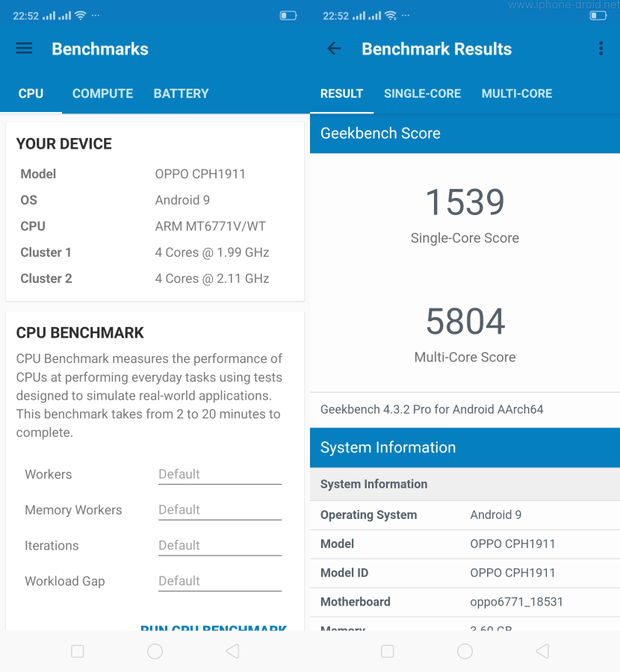The width and height of the screenshot is (620, 672).
Task: Tap the battery icon in left status bar
Action: tap(288, 16)
